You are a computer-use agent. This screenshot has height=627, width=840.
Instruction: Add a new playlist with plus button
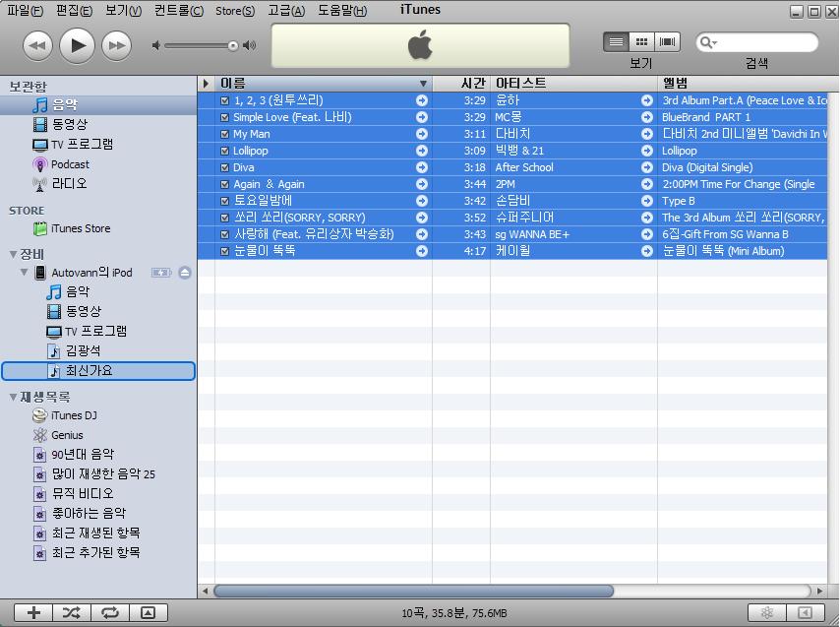tap(33, 612)
